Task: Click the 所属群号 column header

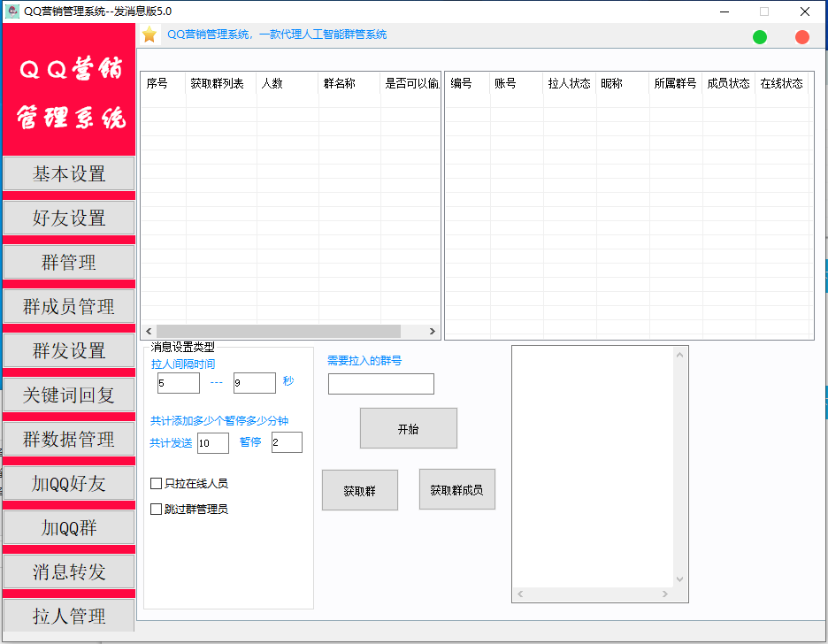Action: pos(676,83)
